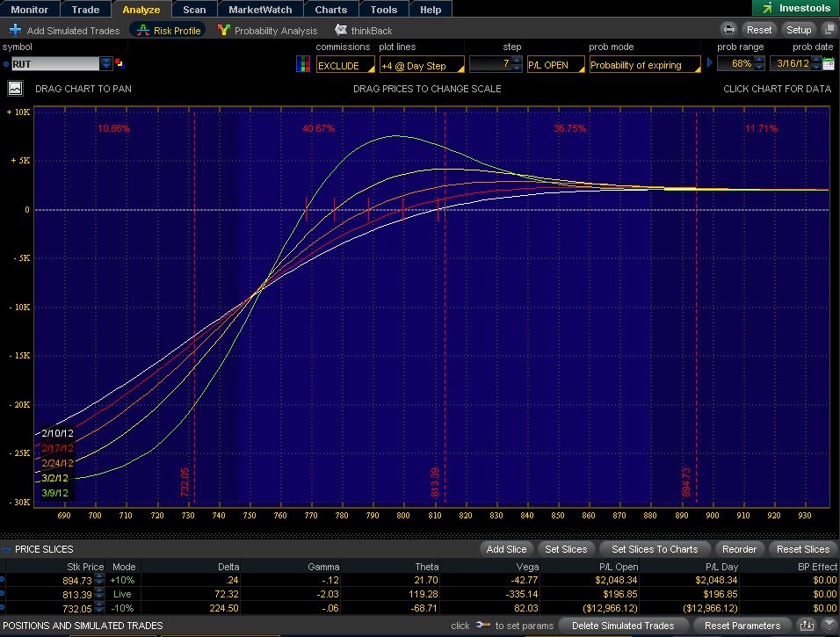Viewport: 840px width, 637px height.
Task: Open the Help tab
Action: tap(431, 9)
